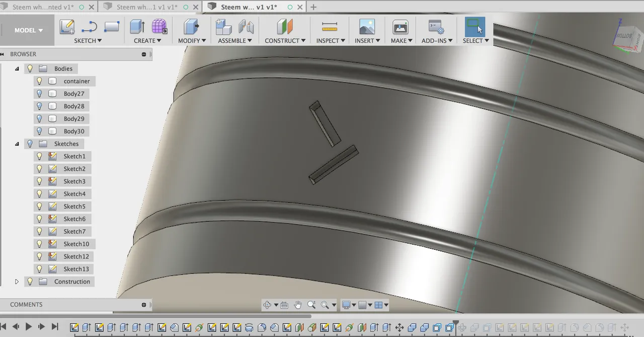This screenshot has height=337, width=644.
Task: Select the Create Sketch tool icon
Action: pyautogui.click(x=67, y=27)
